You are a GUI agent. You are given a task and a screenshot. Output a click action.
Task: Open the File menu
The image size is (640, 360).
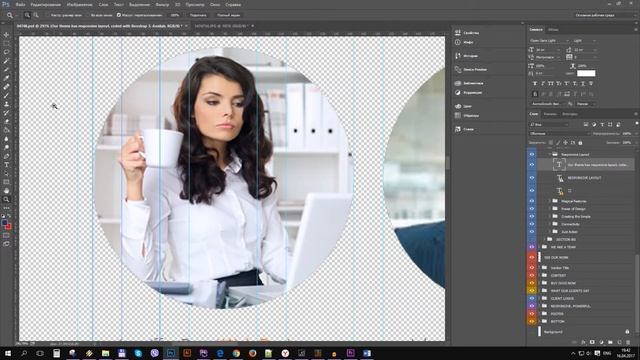[20, 4]
